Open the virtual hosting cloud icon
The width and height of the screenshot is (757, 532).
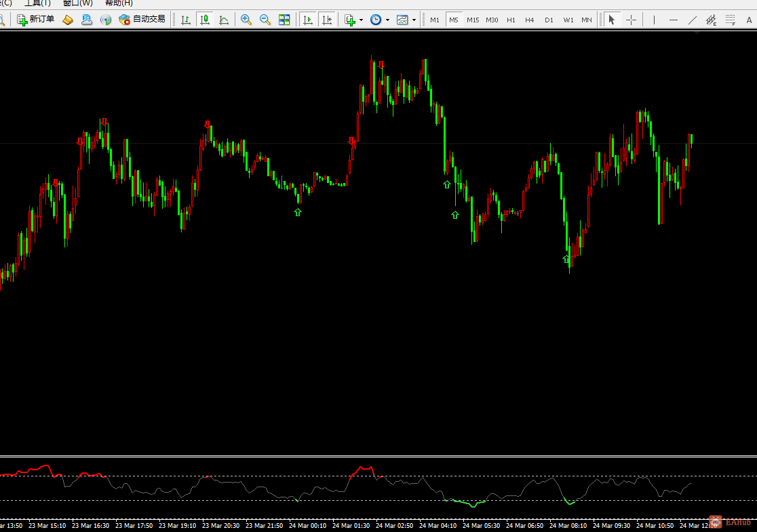pyautogui.click(x=87, y=20)
